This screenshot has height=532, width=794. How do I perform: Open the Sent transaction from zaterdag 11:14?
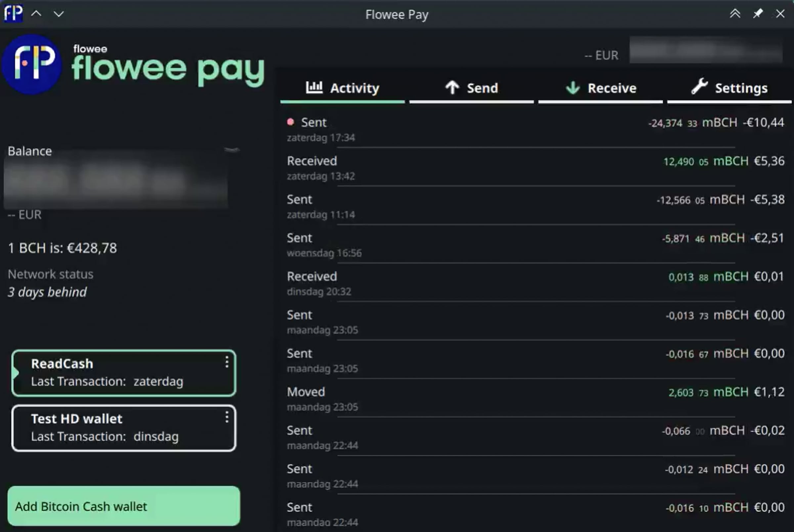tap(536, 206)
